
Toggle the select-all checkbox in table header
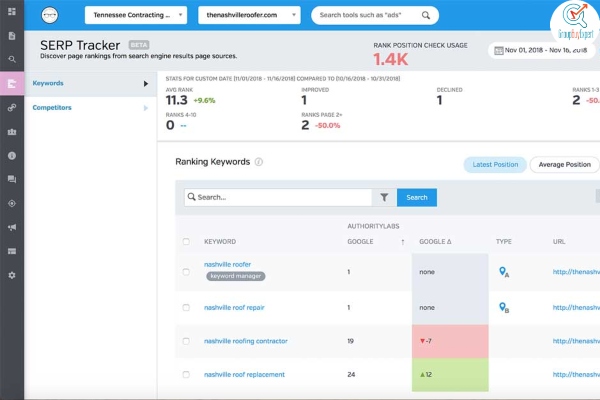tap(186, 242)
